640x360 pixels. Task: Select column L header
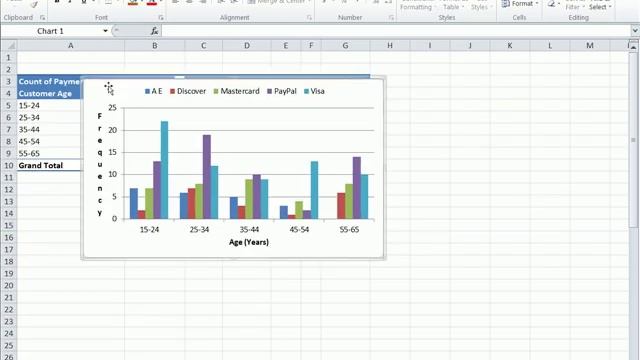click(x=550, y=46)
